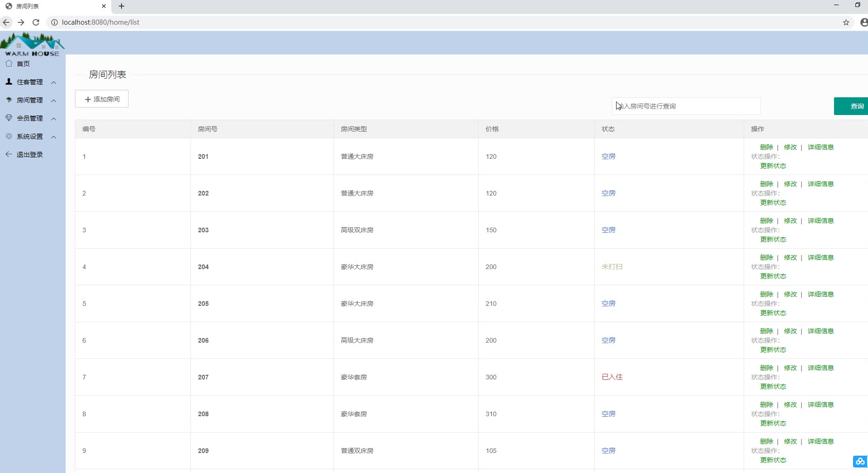Expand the 房间管理 chevron arrow

tap(54, 101)
